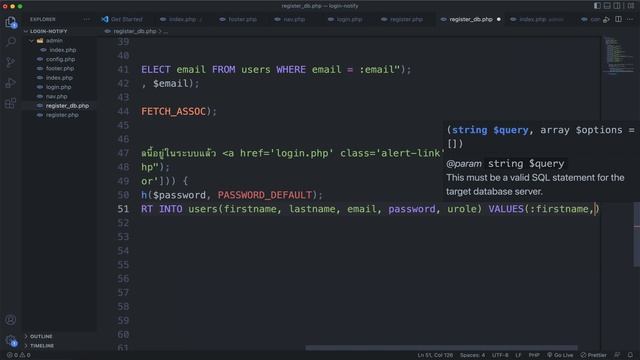Change encoding via UTF-8
Viewport: 640px width, 360px height.
pos(500,355)
